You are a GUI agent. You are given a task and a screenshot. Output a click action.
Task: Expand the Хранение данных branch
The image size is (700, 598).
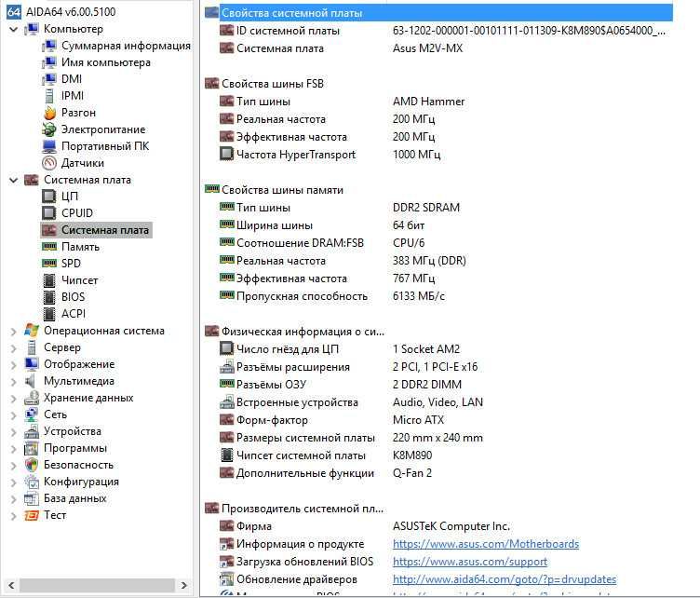pos(14,399)
